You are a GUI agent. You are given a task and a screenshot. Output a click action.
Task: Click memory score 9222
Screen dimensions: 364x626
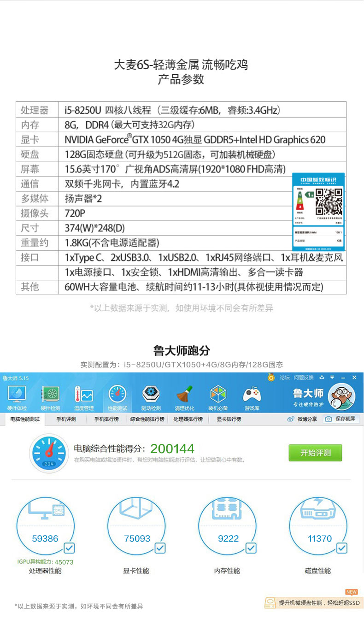point(228,538)
